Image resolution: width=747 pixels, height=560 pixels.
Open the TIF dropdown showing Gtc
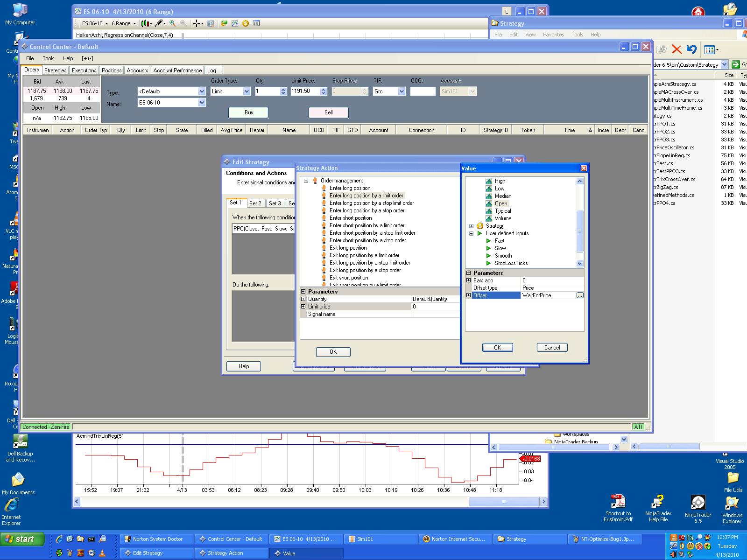click(402, 91)
